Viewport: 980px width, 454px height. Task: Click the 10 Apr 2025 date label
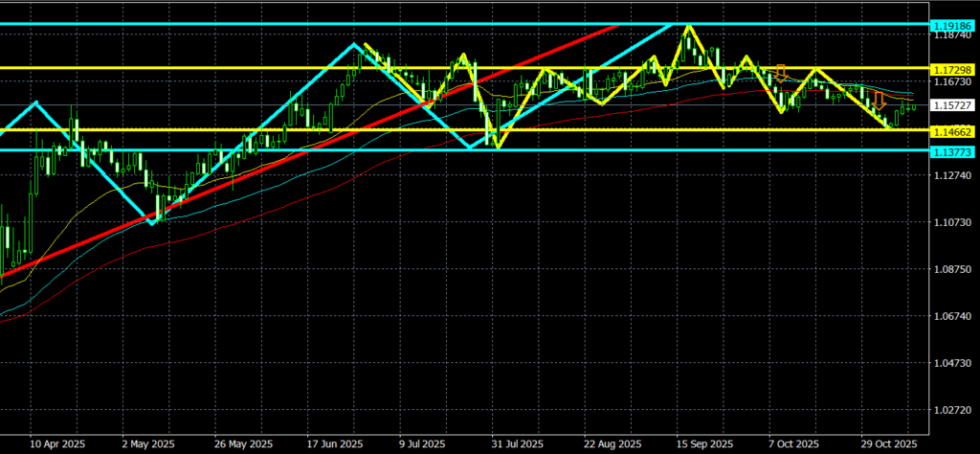(x=56, y=444)
